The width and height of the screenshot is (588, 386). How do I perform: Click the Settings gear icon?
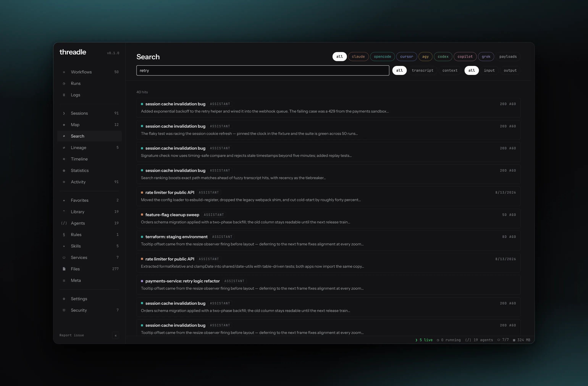point(64,299)
